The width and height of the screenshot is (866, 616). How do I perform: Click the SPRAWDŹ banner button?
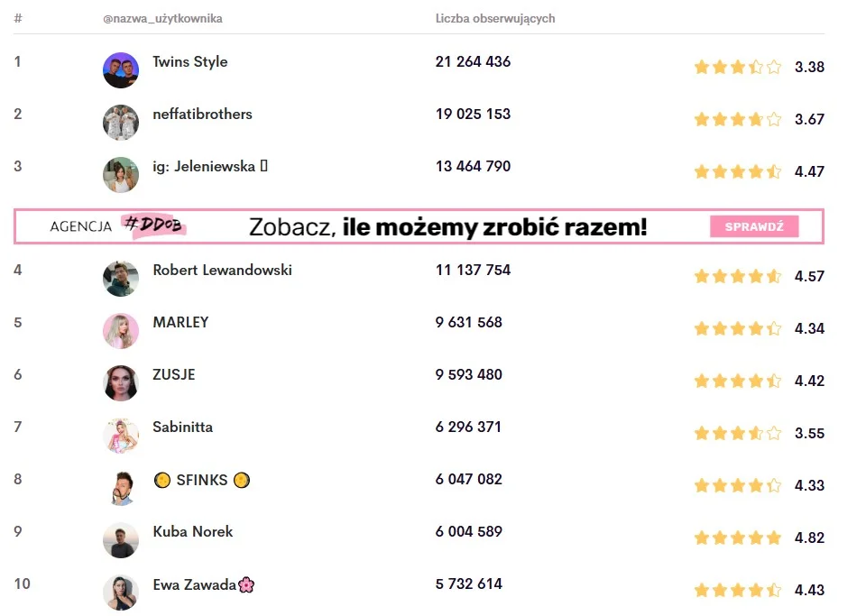pyautogui.click(x=754, y=226)
